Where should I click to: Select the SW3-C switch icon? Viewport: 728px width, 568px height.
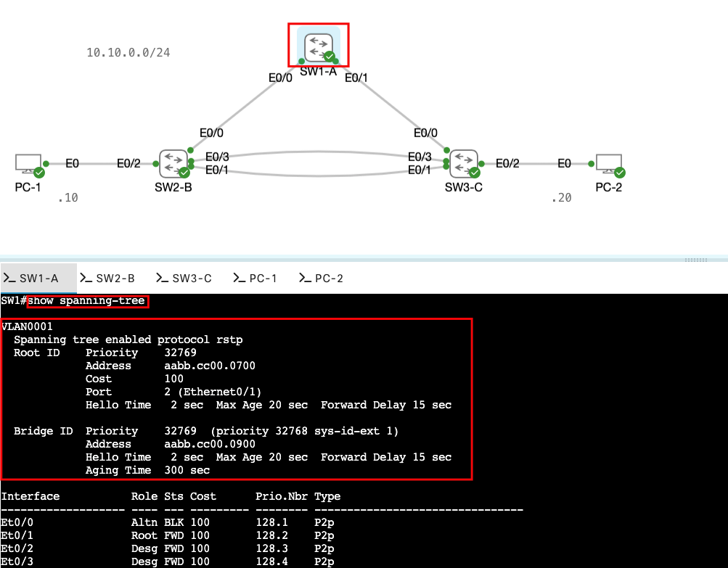463,163
